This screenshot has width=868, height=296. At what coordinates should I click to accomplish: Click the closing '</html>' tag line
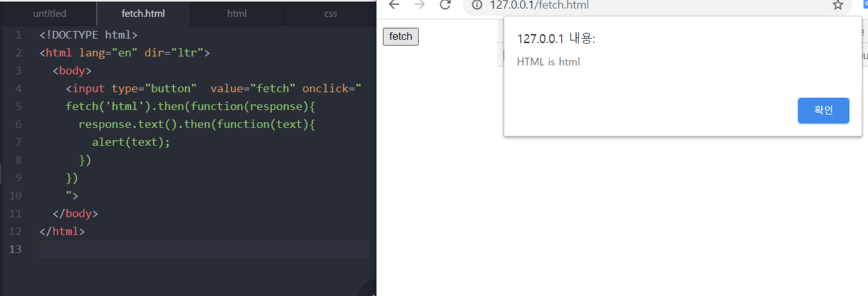pyautogui.click(x=62, y=231)
